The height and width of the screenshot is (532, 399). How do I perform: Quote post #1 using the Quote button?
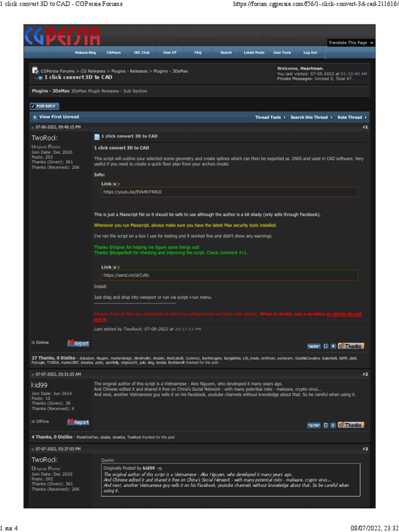click(x=313, y=347)
